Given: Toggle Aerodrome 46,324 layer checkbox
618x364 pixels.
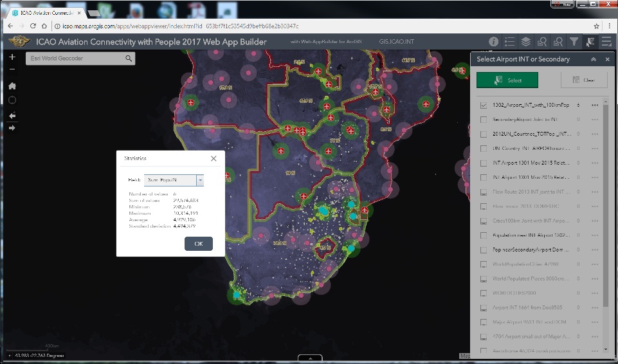Looking at the screenshot, I should point(484,351).
